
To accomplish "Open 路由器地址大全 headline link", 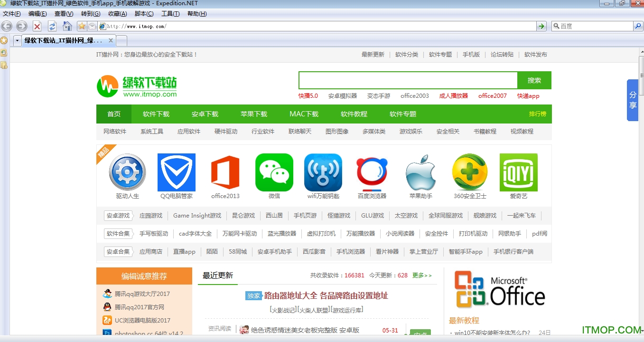I will (x=326, y=295).
